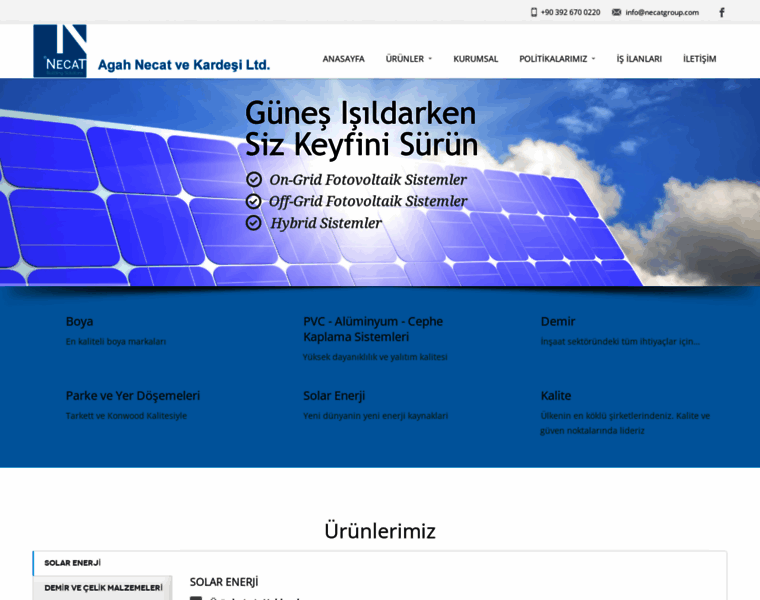Click the Necat logo

pyautogui.click(x=60, y=51)
